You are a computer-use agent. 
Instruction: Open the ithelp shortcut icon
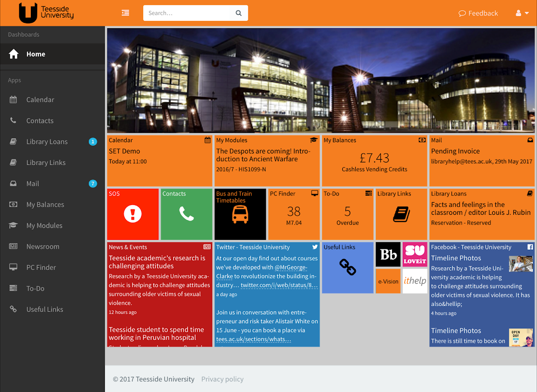pyautogui.click(x=415, y=281)
